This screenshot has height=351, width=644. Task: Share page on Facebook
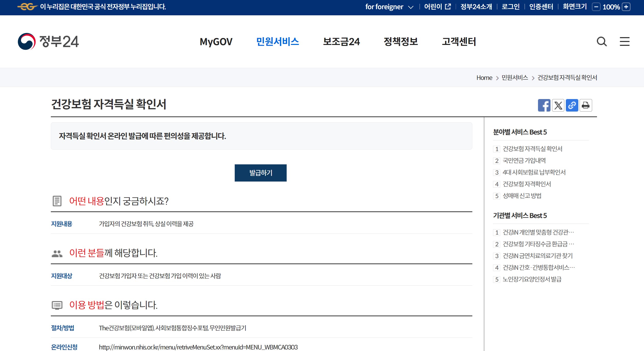click(x=544, y=105)
